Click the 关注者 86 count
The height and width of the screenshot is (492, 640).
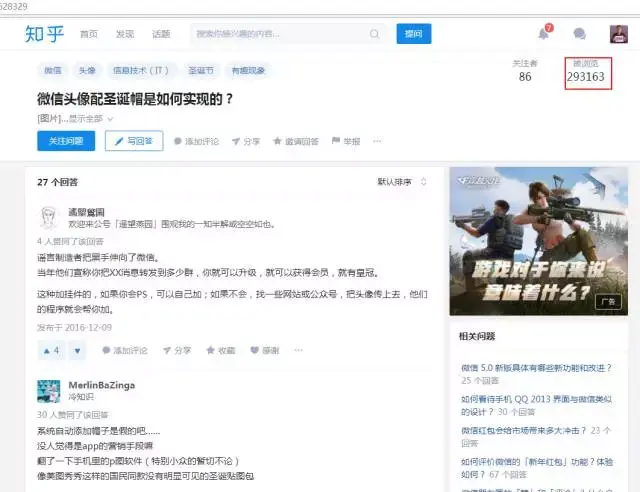[525, 71]
